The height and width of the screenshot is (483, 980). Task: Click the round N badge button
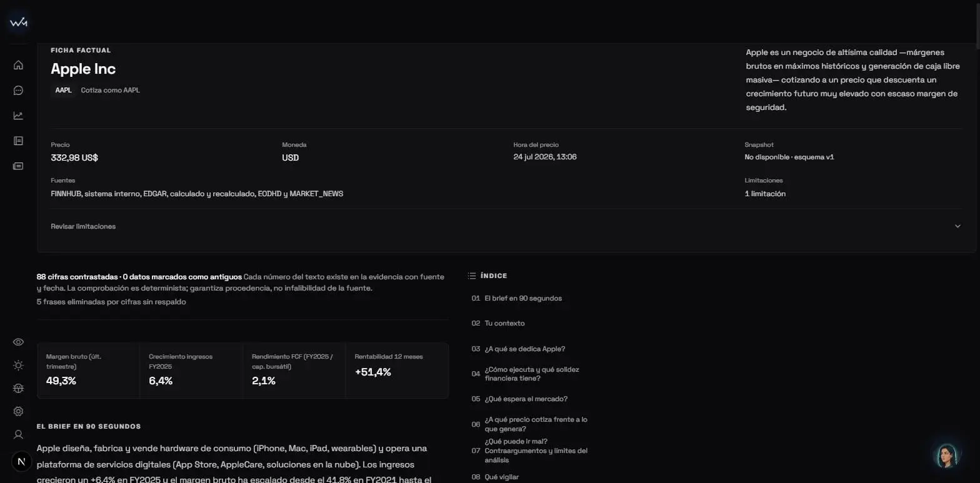click(22, 462)
